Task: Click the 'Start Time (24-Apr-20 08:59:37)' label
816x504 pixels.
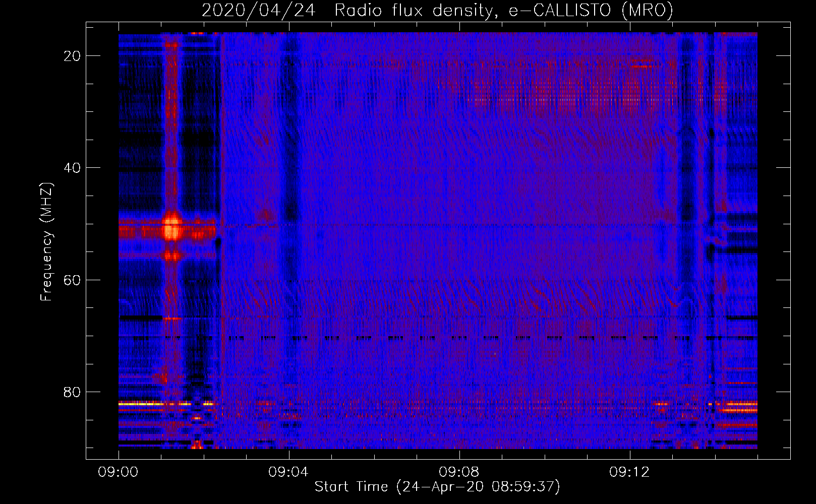Action: (x=437, y=487)
